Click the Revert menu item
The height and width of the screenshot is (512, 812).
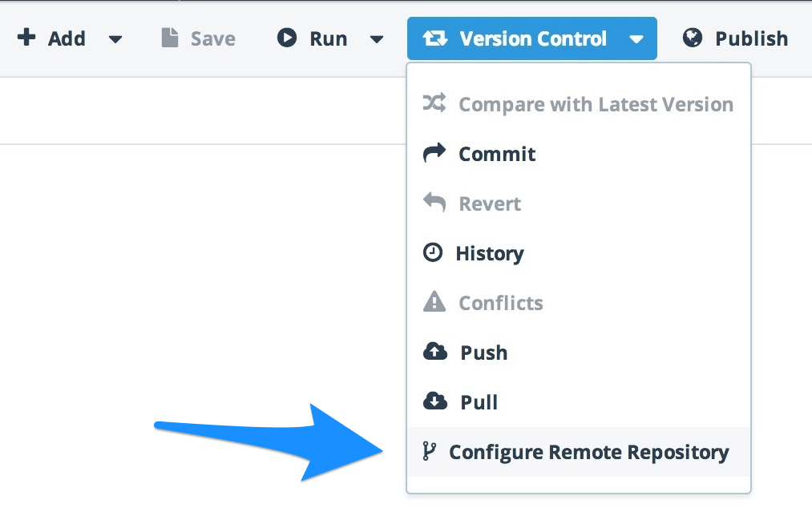[x=579, y=204]
